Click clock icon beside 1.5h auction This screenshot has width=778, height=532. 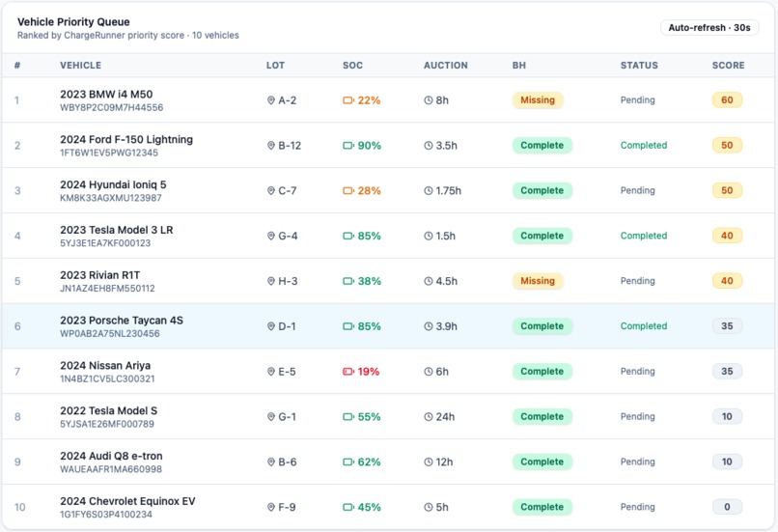(x=429, y=236)
